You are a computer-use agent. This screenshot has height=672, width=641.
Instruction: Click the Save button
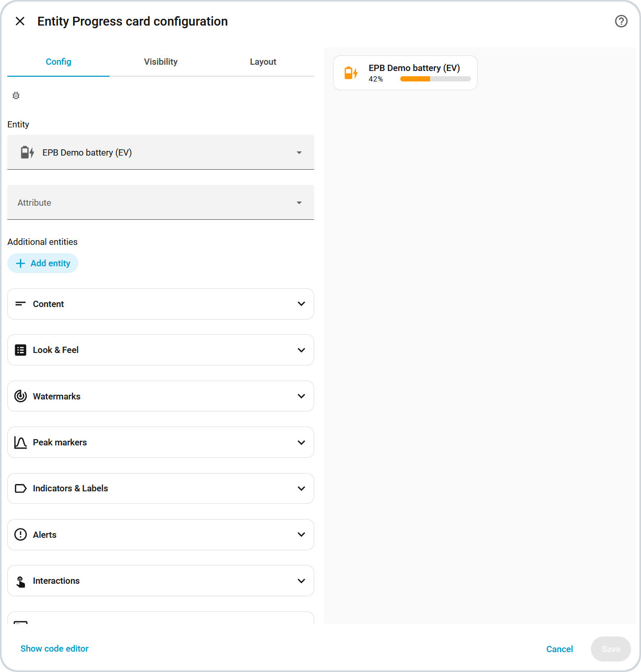611,649
